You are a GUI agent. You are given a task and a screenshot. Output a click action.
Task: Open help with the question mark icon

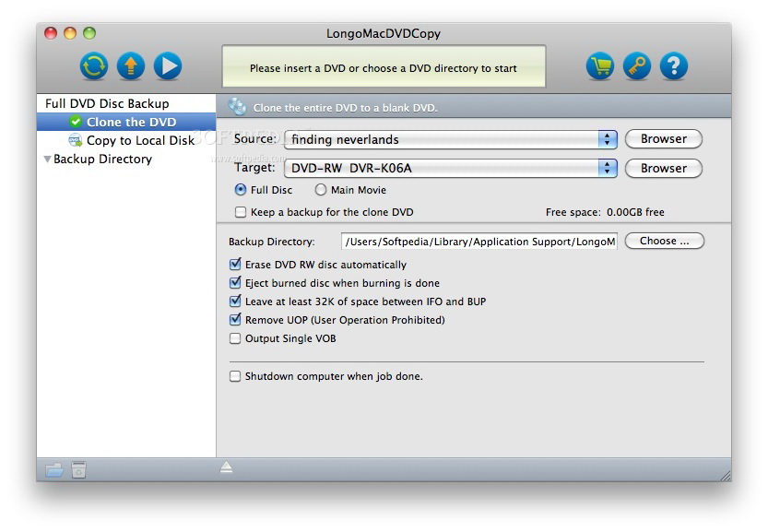pyautogui.click(x=674, y=66)
